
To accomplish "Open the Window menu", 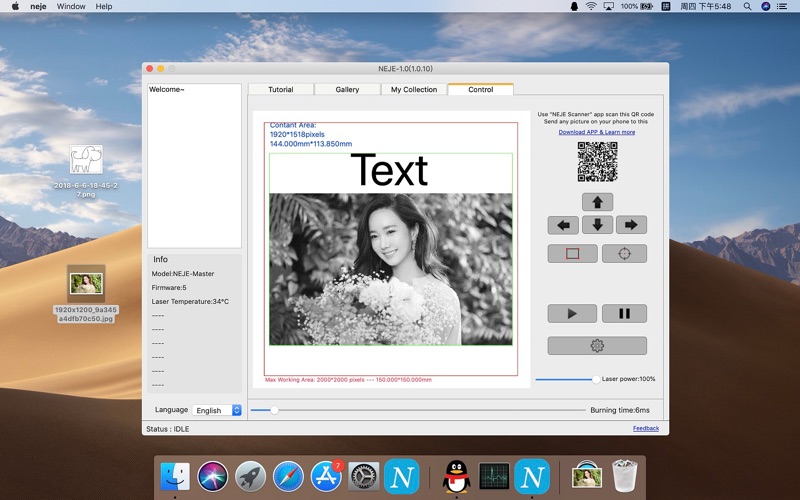I will click(x=71, y=6).
